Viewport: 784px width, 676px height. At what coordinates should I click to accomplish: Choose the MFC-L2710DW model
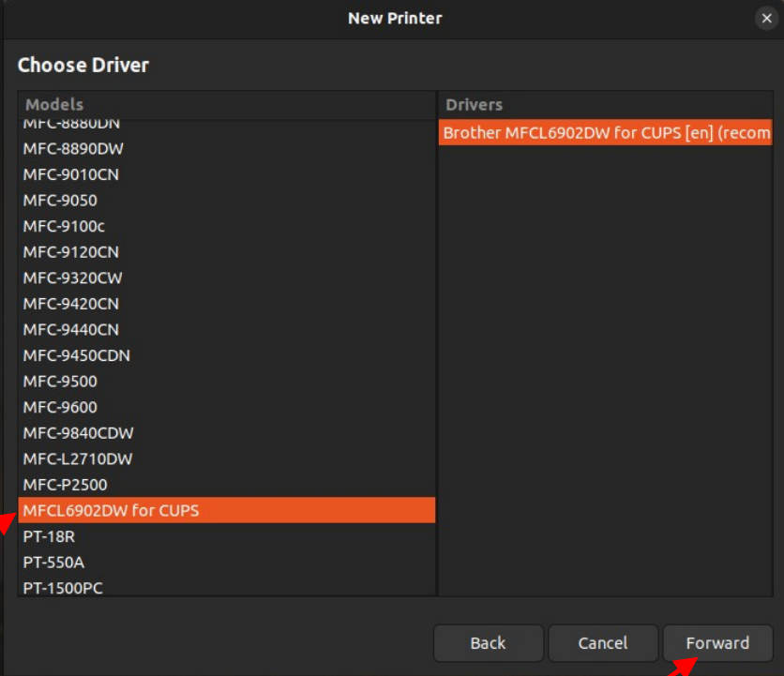click(x=78, y=458)
